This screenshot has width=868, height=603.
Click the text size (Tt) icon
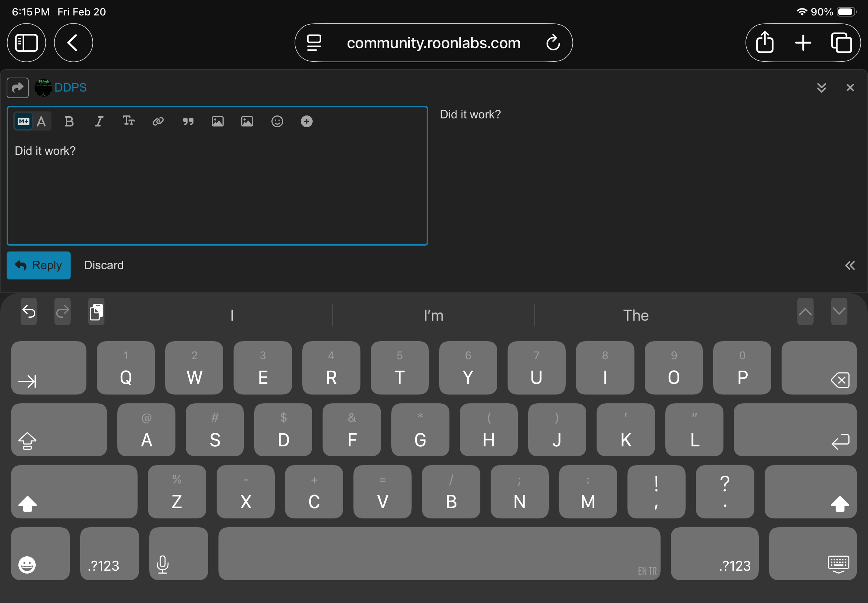click(x=128, y=121)
